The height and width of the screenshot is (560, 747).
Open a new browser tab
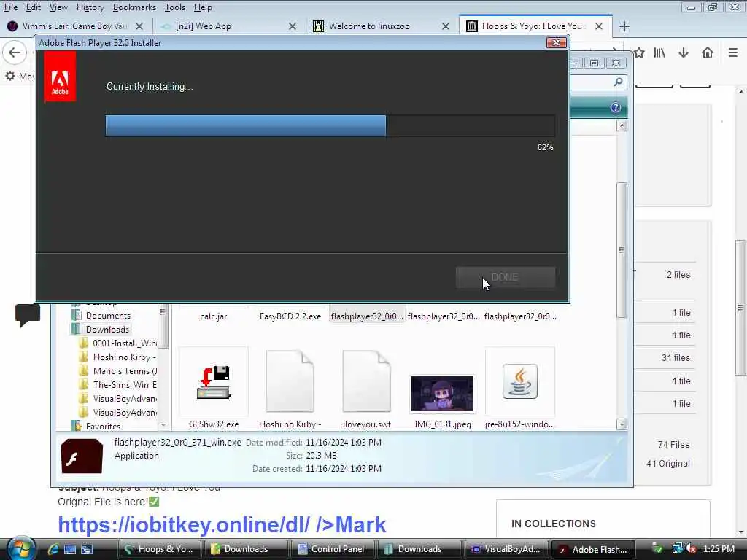(624, 26)
